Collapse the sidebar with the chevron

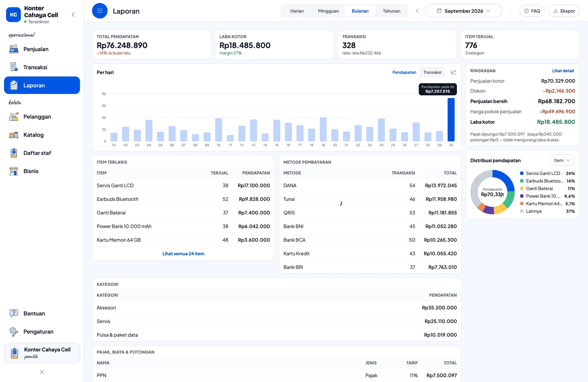click(x=73, y=14)
